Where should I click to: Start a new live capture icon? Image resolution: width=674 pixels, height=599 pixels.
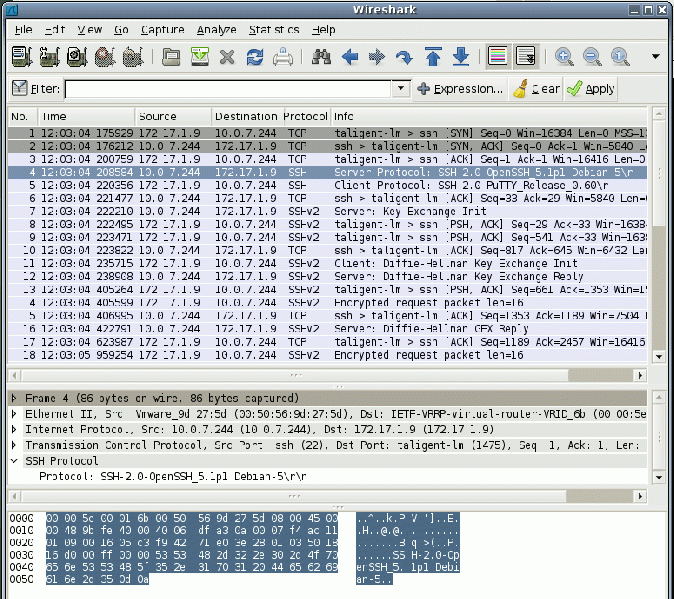tap(77, 57)
